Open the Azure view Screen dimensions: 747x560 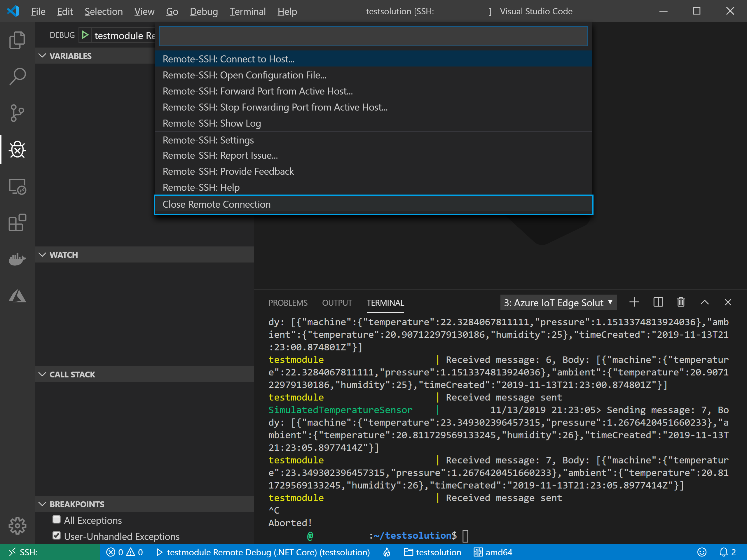click(17, 296)
